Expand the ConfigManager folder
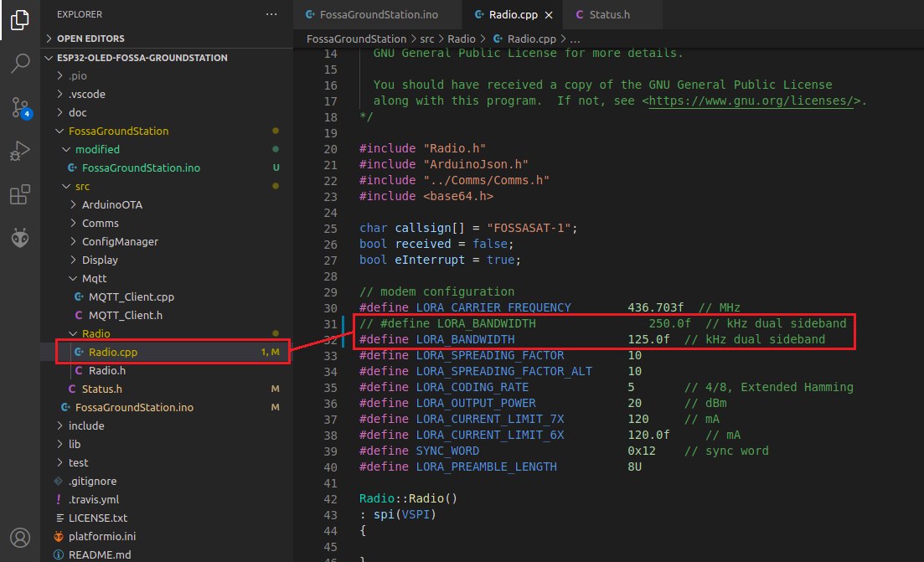Screen dimensions: 924x562 (x=120, y=241)
